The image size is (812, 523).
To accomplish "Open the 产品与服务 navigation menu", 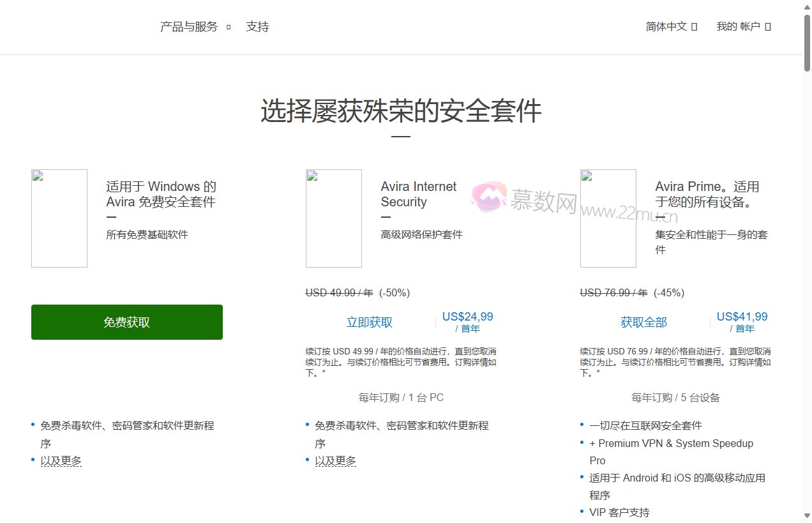I will tap(188, 26).
